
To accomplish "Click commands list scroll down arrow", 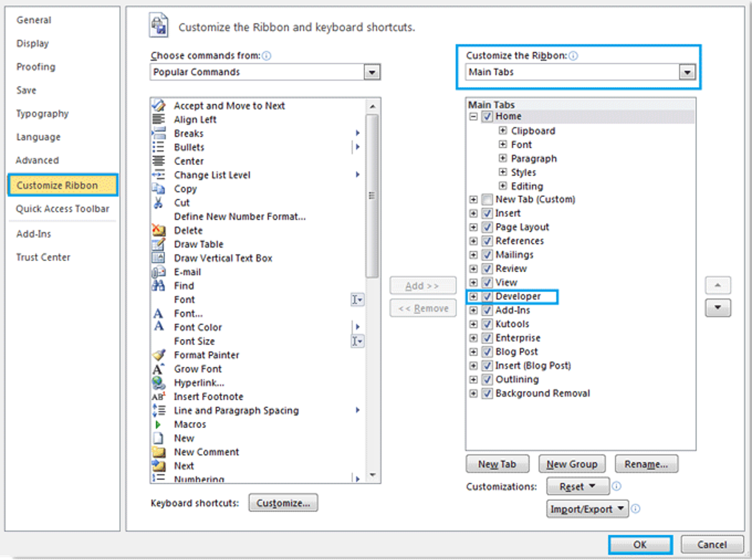I will 372,475.
